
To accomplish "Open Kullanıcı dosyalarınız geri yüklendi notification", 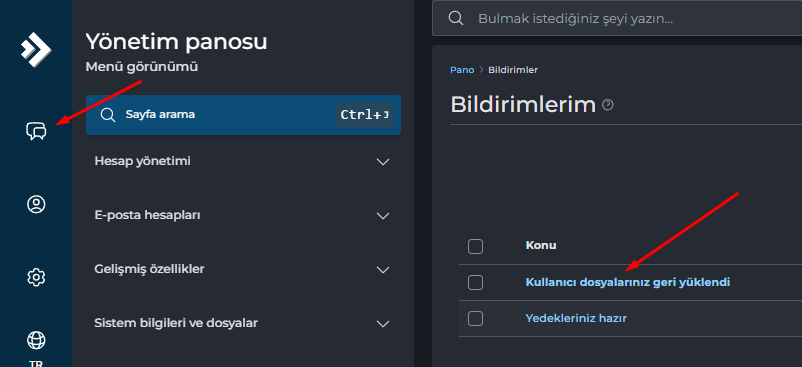I will tap(628, 282).
